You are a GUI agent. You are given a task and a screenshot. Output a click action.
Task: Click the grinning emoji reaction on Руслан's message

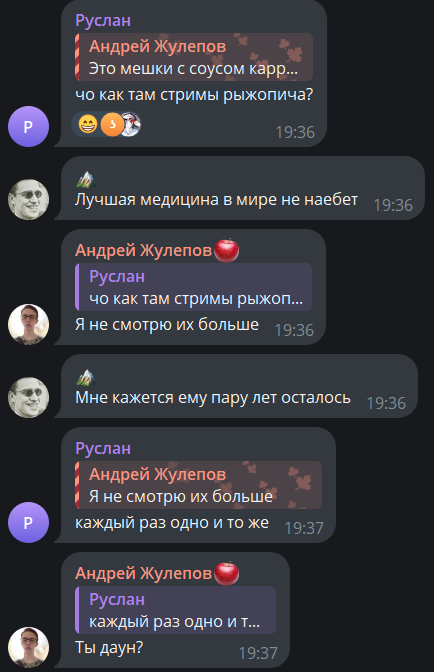point(88,124)
